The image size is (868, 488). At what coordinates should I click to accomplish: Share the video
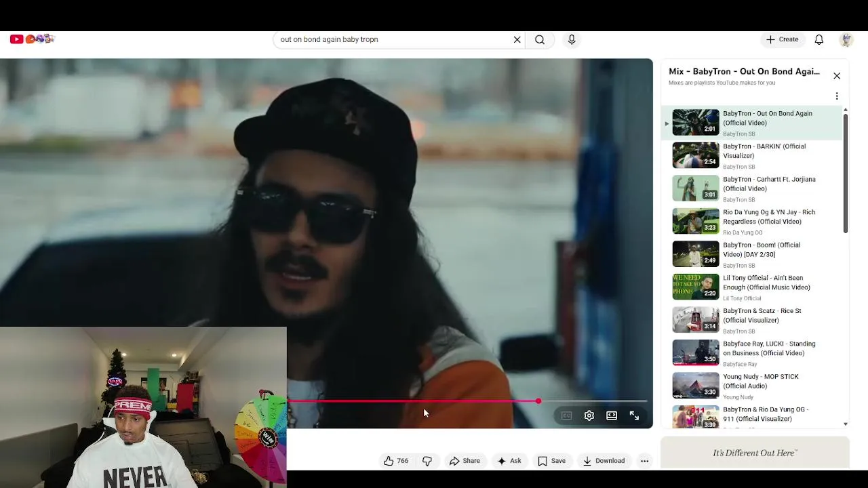pos(465,461)
